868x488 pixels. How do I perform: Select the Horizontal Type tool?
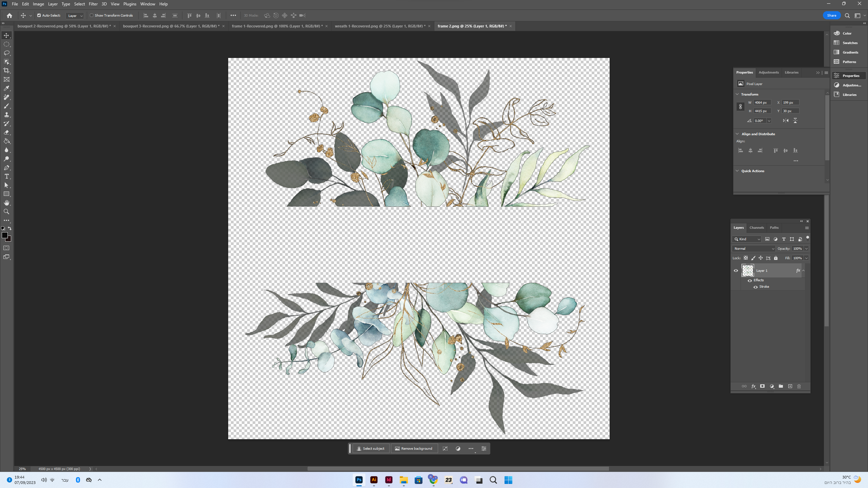(6, 177)
